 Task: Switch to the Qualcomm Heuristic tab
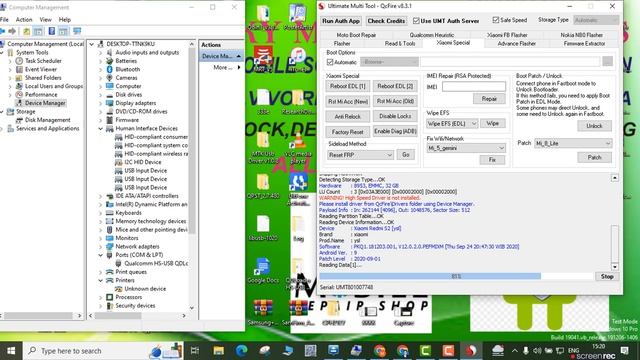pos(431,35)
